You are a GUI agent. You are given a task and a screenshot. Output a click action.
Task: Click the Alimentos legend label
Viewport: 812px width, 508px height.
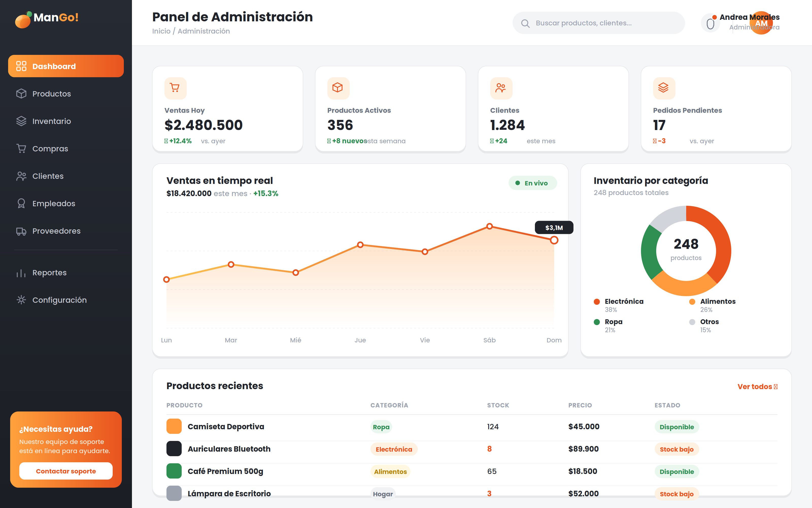718,302
